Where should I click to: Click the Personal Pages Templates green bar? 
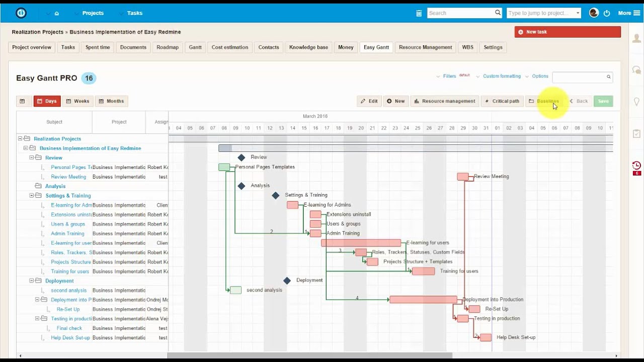224,167
